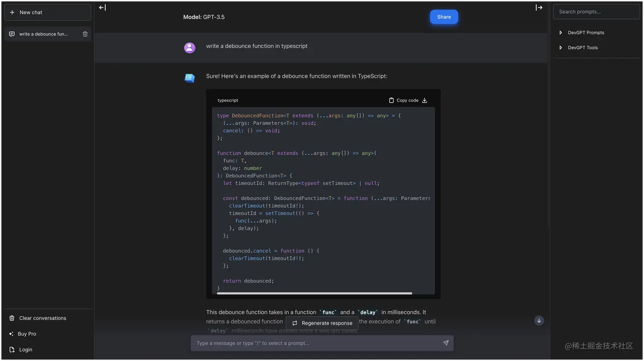Click the plus icon in New chat
The height and width of the screenshot is (361, 644).
(12, 12)
